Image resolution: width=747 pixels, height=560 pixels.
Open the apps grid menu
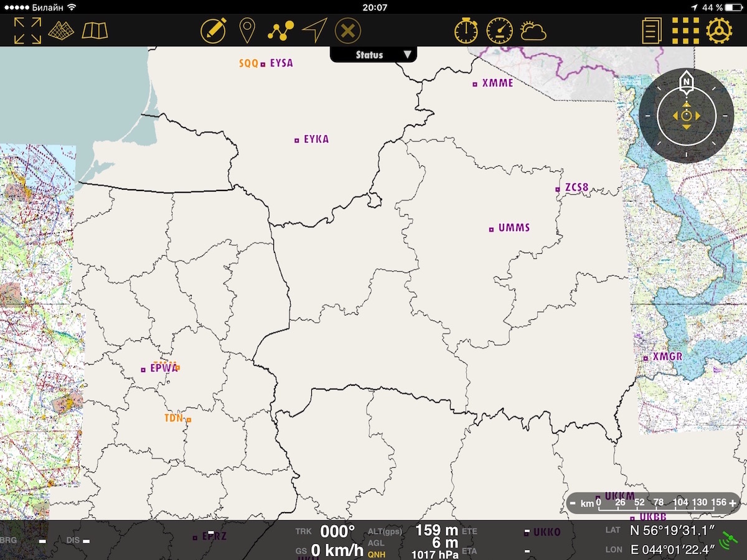[x=685, y=30]
